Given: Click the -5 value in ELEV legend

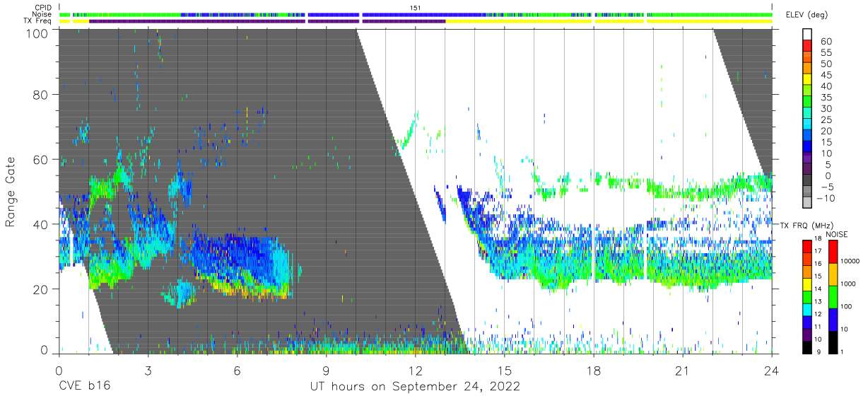Looking at the screenshot, I should click(826, 187).
